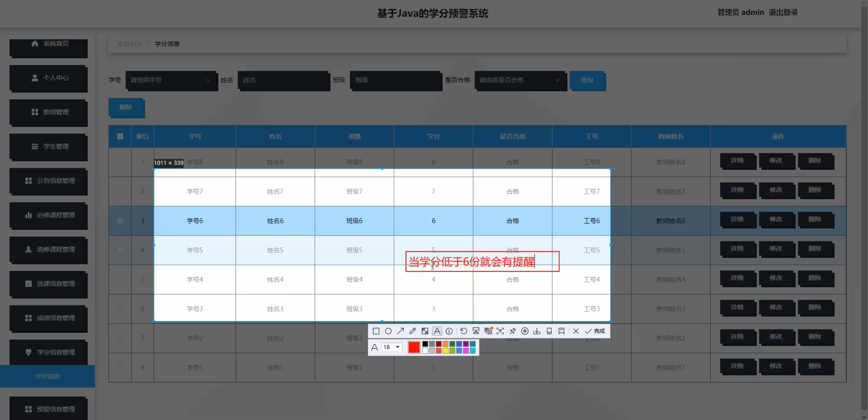Expand the 请选择是否合格 dropdown

pos(520,80)
